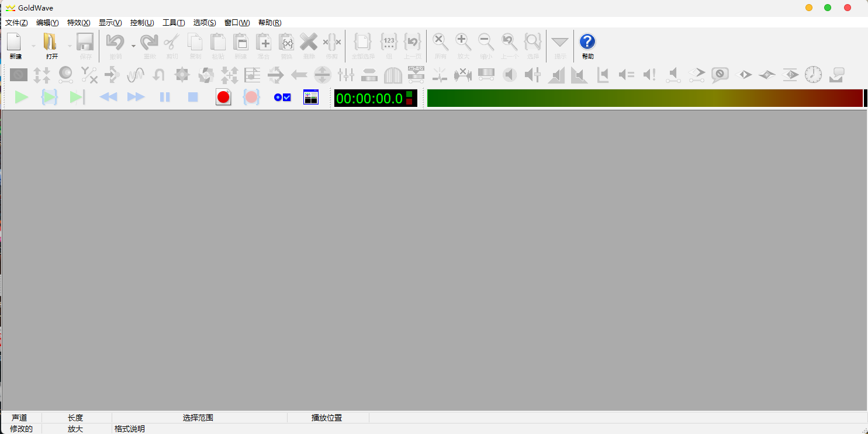Open the 工具(T) menu
The width and height of the screenshot is (868, 434).
pyautogui.click(x=174, y=23)
